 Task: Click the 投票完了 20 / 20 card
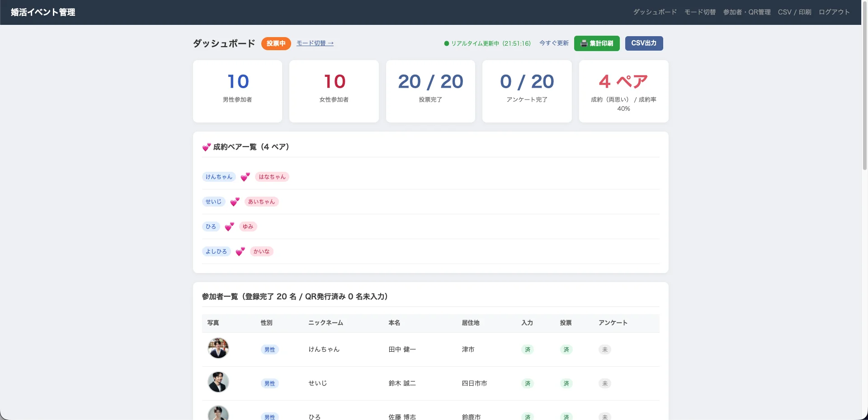point(430,91)
